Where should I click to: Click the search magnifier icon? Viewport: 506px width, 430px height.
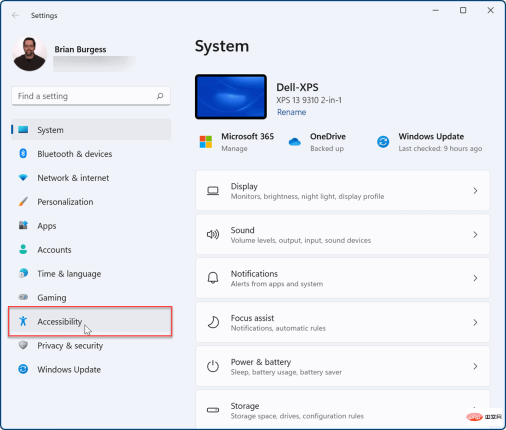[160, 96]
